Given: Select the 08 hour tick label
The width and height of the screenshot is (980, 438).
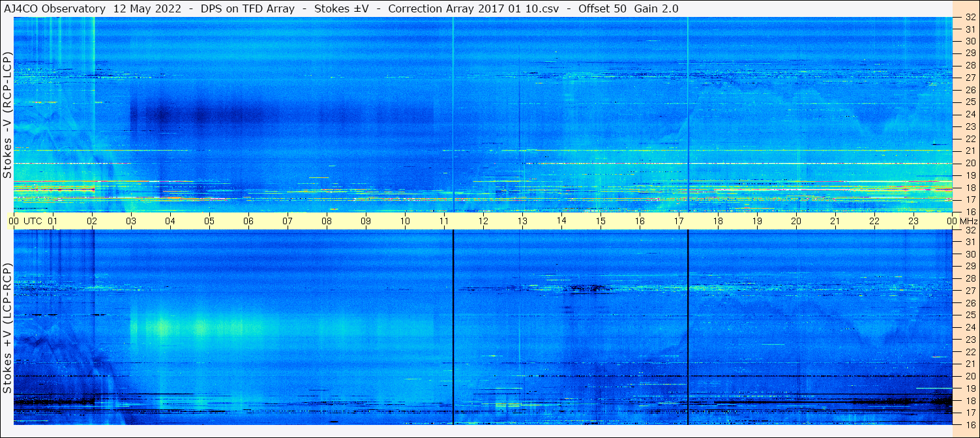Looking at the screenshot, I should [327, 221].
